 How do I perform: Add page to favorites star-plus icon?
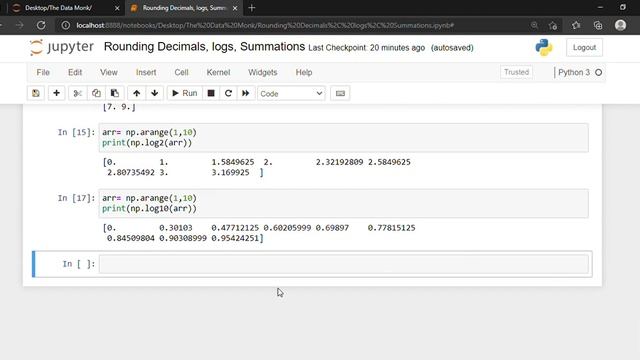[553, 25]
